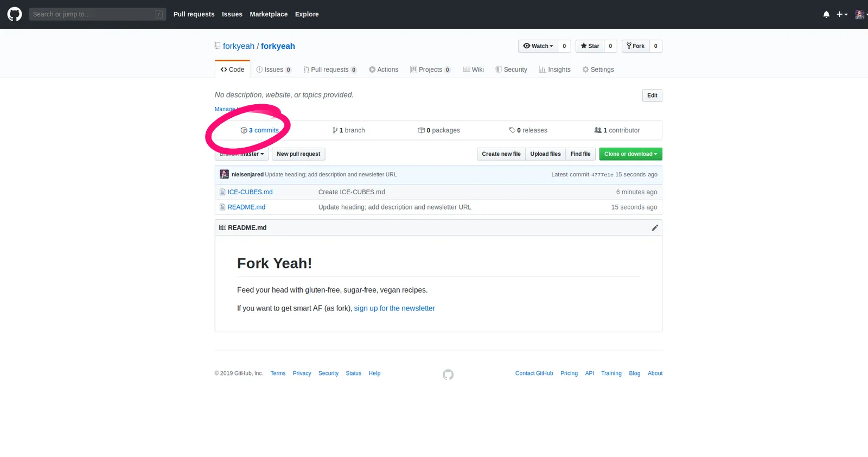View the watchers count beside Watch

coord(564,46)
